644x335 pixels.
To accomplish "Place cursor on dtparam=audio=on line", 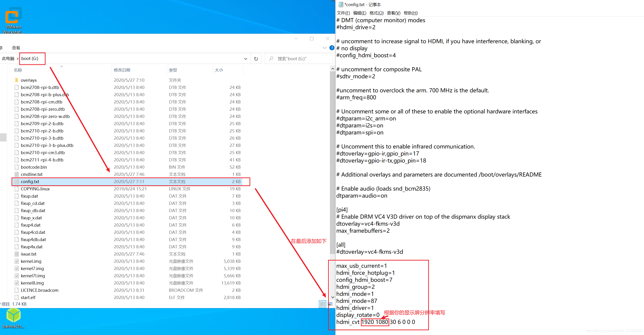I will pyautogui.click(x=361, y=196).
